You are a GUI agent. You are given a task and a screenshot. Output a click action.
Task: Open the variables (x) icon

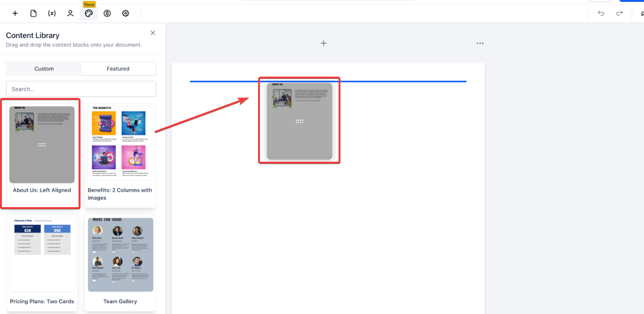pos(52,13)
